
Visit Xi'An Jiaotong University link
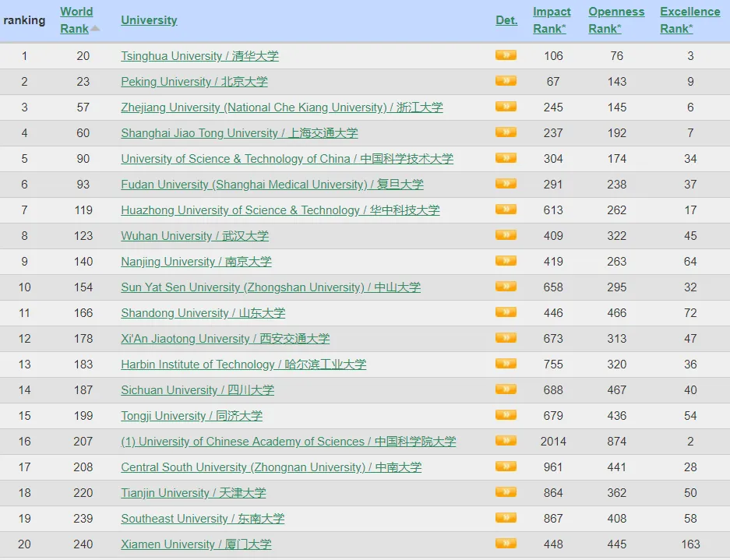(x=225, y=339)
